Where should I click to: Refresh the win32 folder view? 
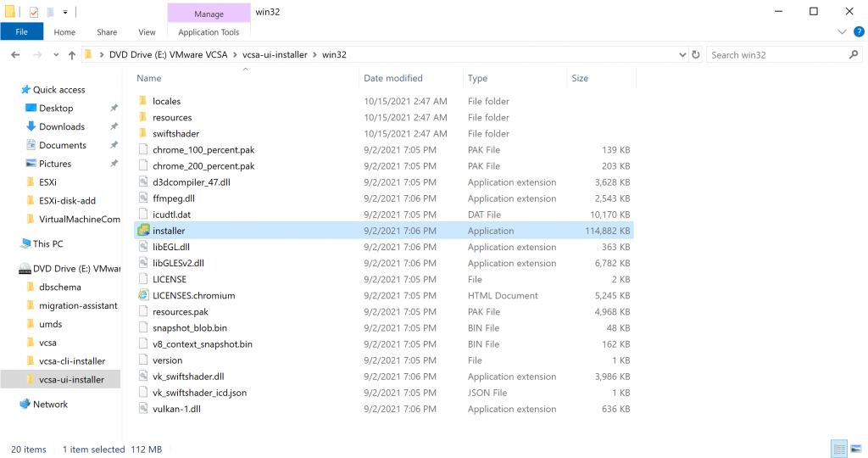(696, 55)
